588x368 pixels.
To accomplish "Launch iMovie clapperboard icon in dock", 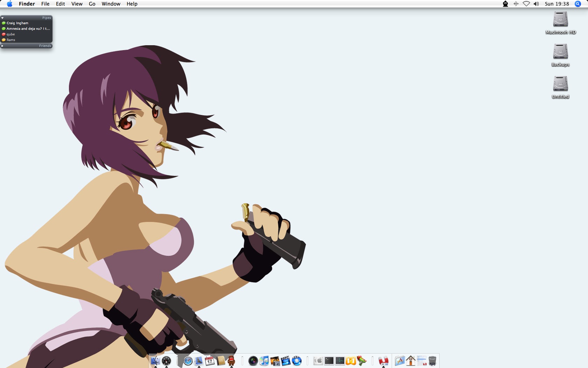I will click(x=286, y=361).
